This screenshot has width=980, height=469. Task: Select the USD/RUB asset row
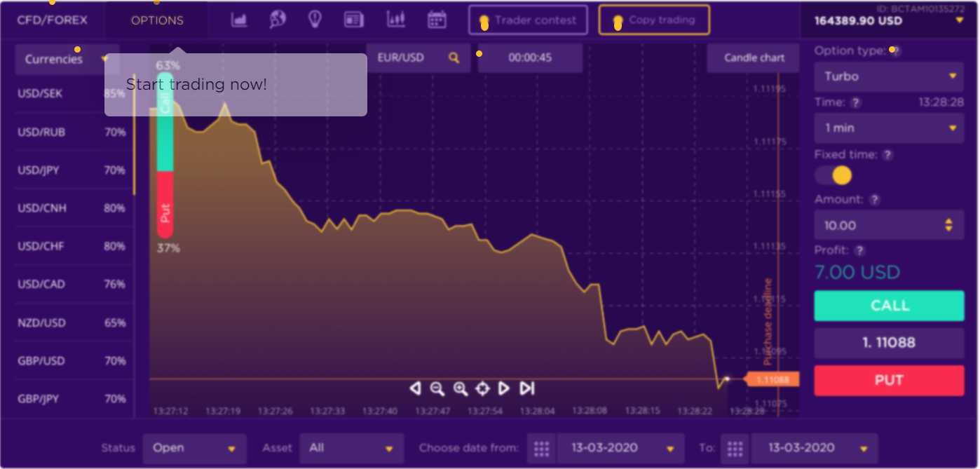pyautogui.click(x=72, y=132)
